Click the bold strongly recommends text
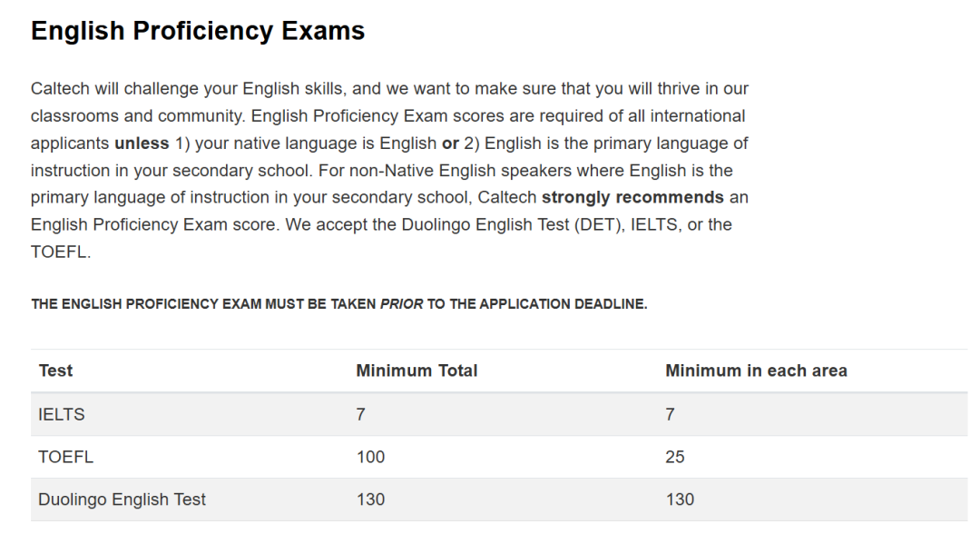The width and height of the screenshot is (980, 534). tap(632, 198)
